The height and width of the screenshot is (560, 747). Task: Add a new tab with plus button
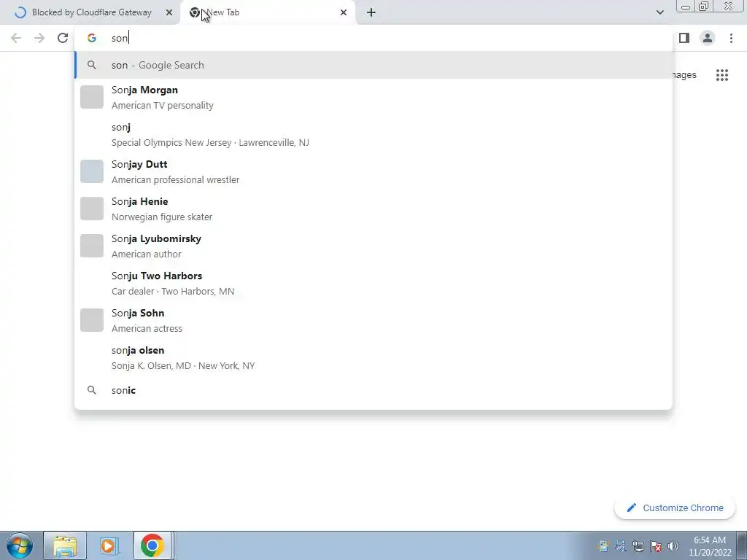371,12
